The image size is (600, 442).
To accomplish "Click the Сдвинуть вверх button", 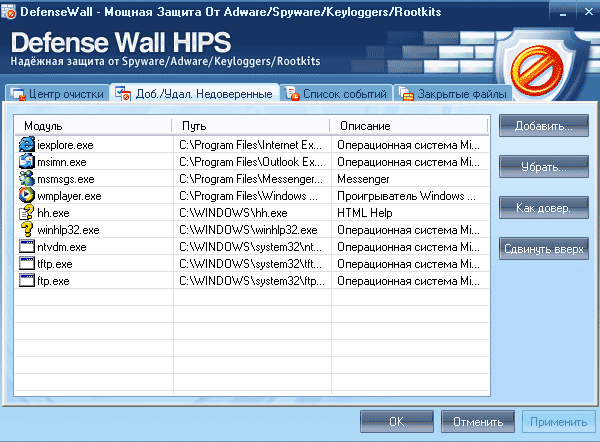I will point(544,249).
